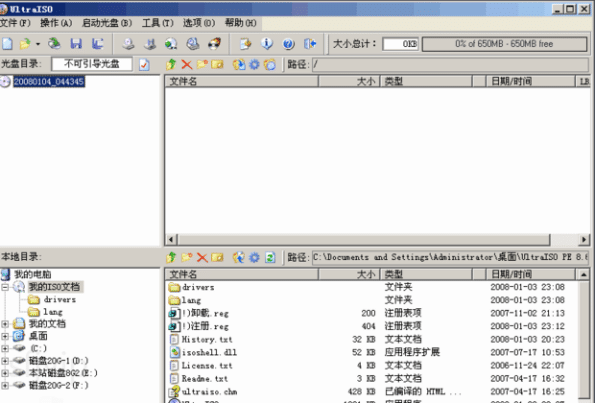
Task: Expand the 磁盘20G-1 (D:) node
Action: tap(5, 360)
